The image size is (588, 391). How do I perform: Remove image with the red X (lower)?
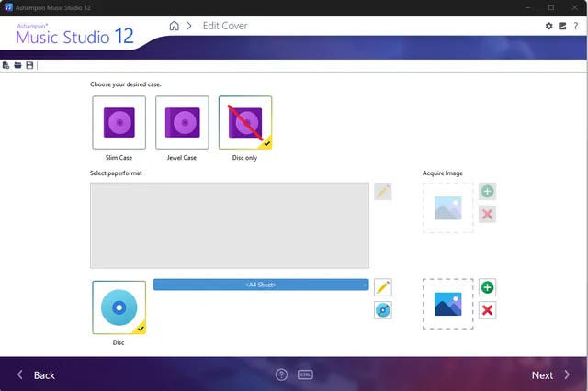(x=487, y=310)
